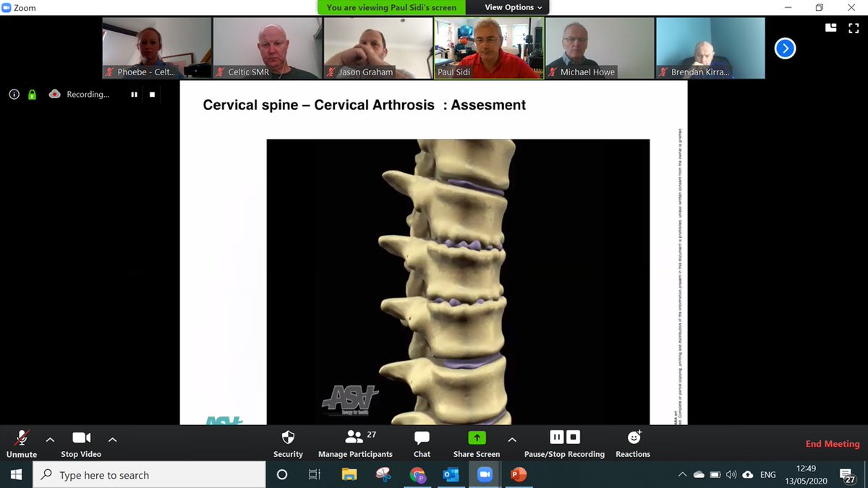The width and height of the screenshot is (868, 488).
Task: Stop Video camera button
Action: [81, 443]
